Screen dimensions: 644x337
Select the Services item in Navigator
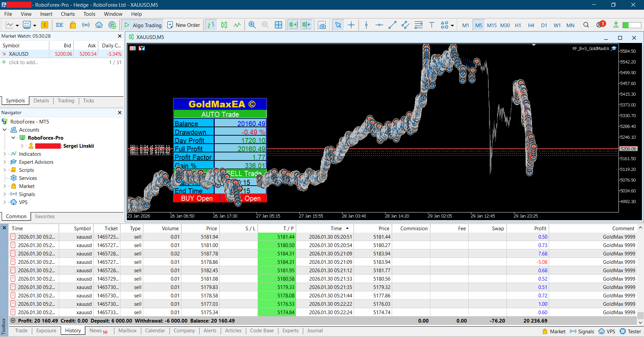[28, 178]
